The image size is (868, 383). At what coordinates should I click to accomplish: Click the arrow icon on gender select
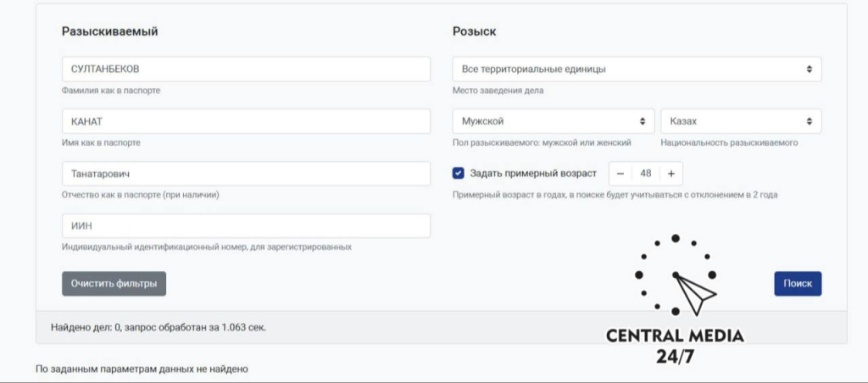(x=643, y=121)
